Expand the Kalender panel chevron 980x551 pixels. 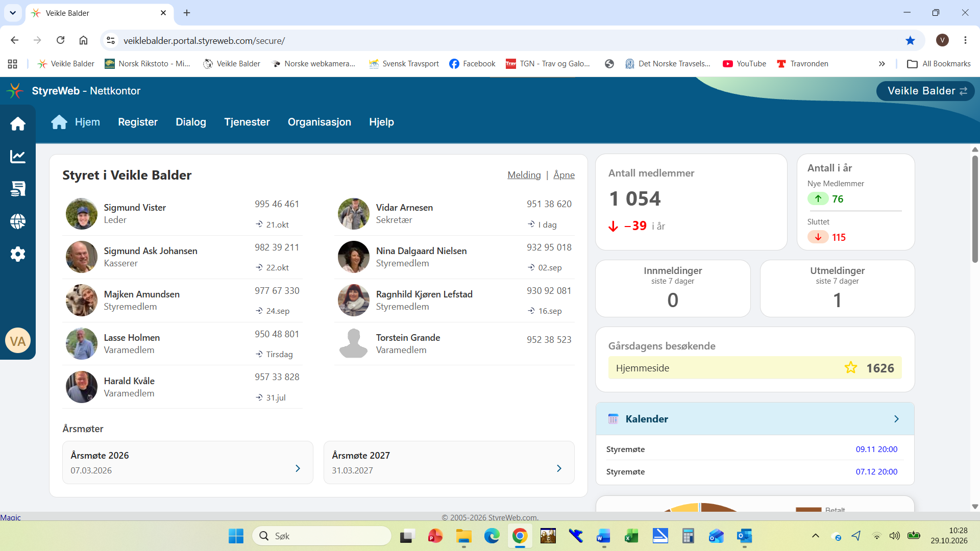coord(896,419)
